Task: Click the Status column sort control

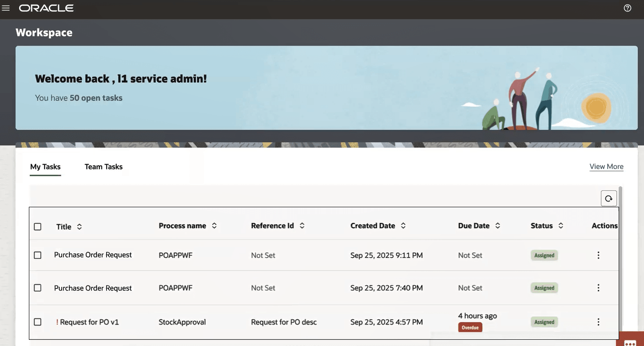Action: pyautogui.click(x=560, y=225)
